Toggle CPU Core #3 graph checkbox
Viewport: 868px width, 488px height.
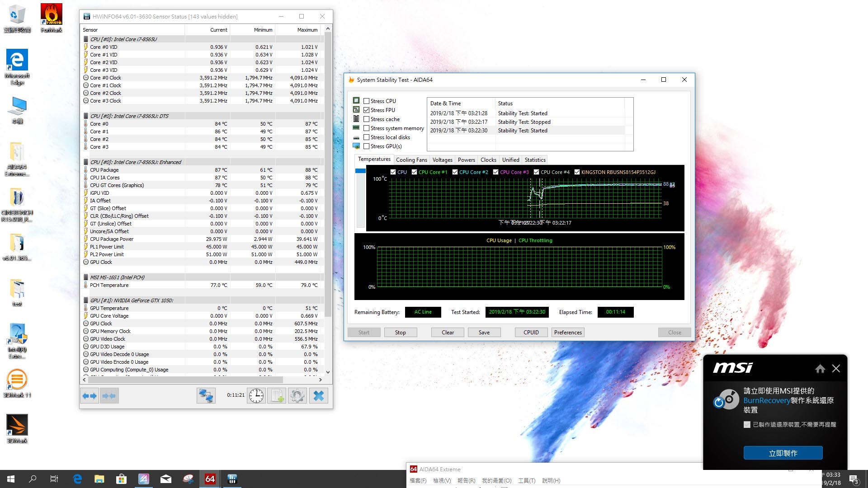tap(495, 172)
